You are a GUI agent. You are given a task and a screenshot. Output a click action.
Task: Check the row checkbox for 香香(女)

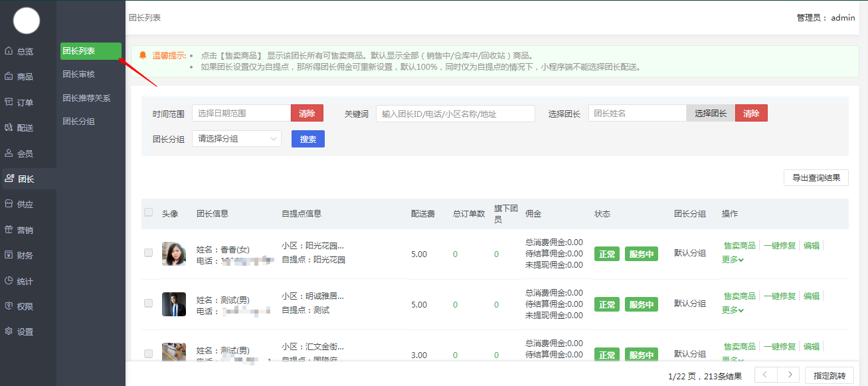click(149, 252)
